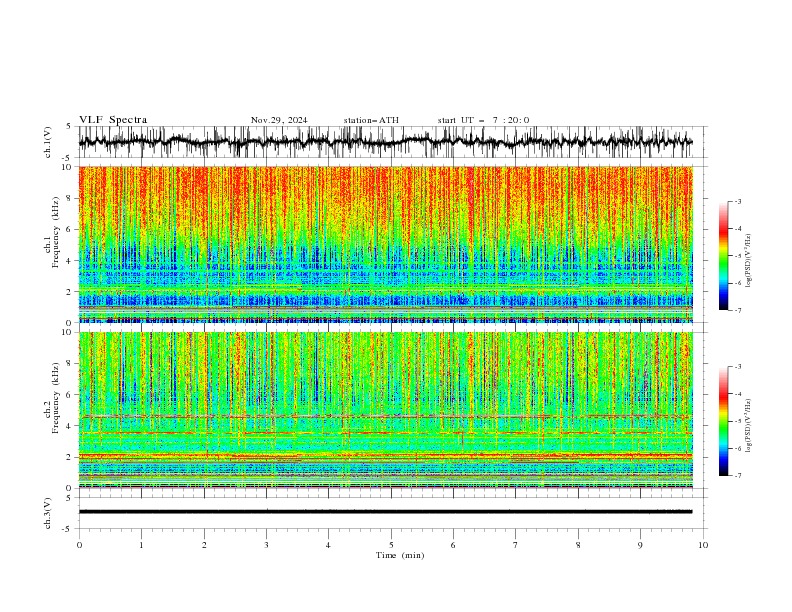The height and width of the screenshot is (612, 792).
Task: Click time-axis tick label "5"
Action: (391, 545)
